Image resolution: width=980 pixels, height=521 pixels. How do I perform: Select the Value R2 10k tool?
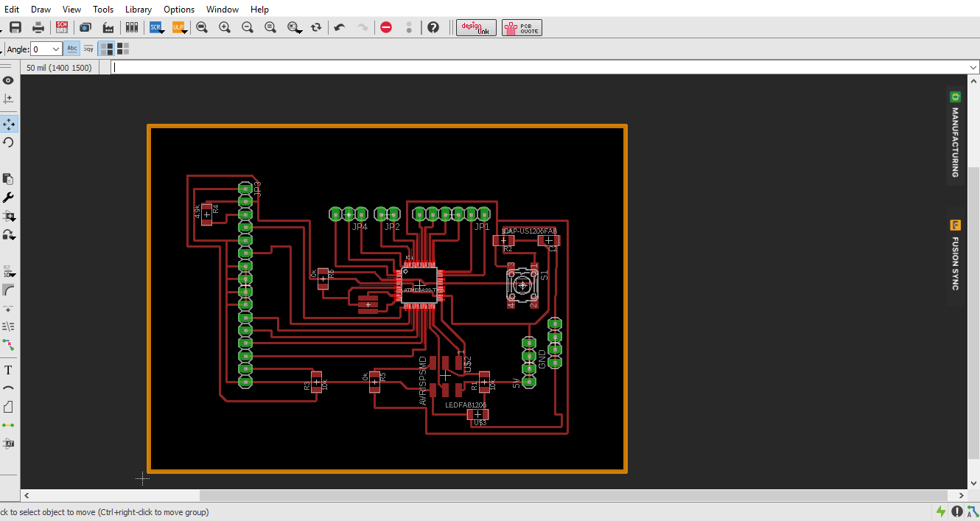9,271
